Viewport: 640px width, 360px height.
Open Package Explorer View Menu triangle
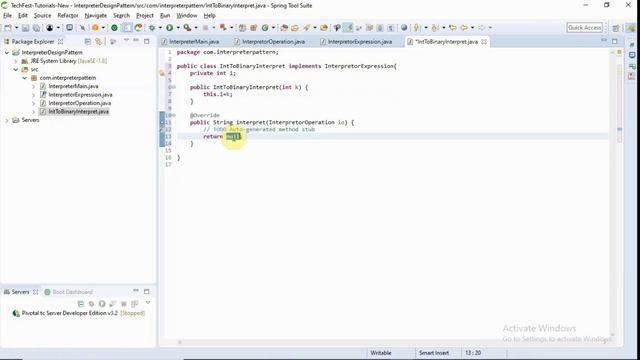[126, 40]
